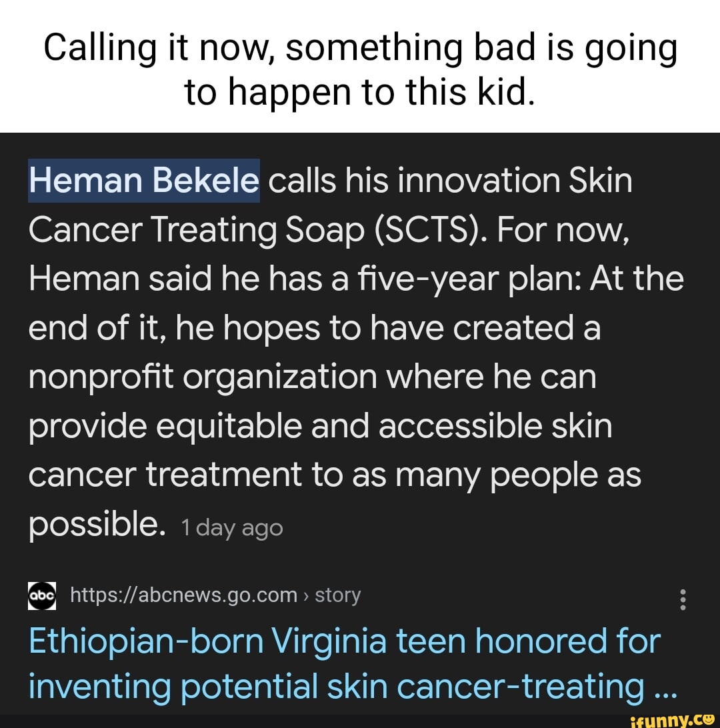Click the "1 day ago" timestamp
Image resolution: width=720 pixels, height=728 pixels.
231,528
